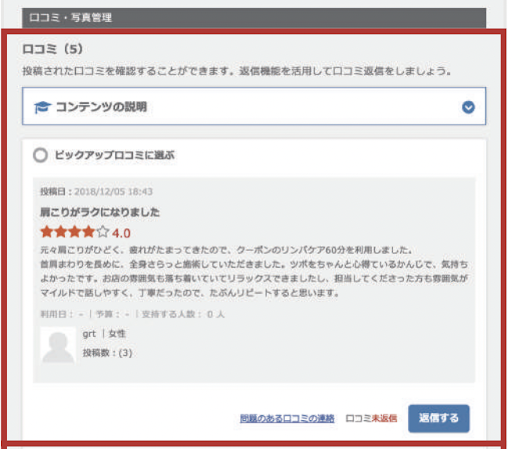Open 問題のある口コミの連絡 link

click(x=287, y=418)
